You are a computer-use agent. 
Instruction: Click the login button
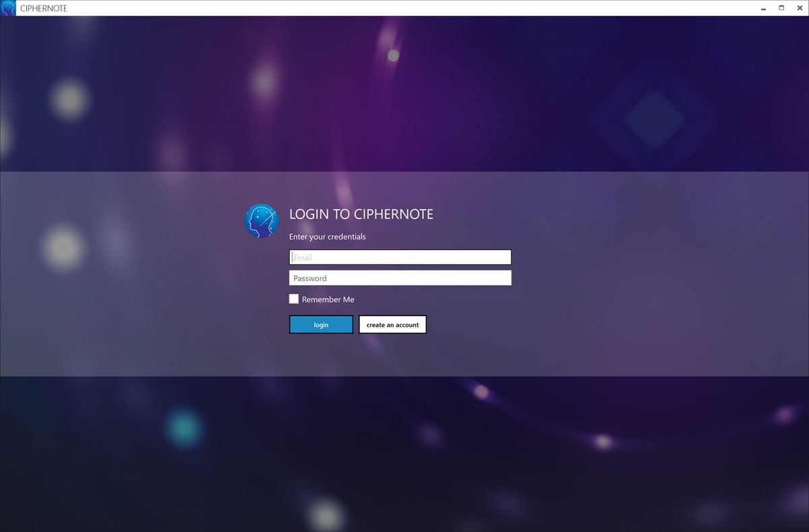[320, 324]
